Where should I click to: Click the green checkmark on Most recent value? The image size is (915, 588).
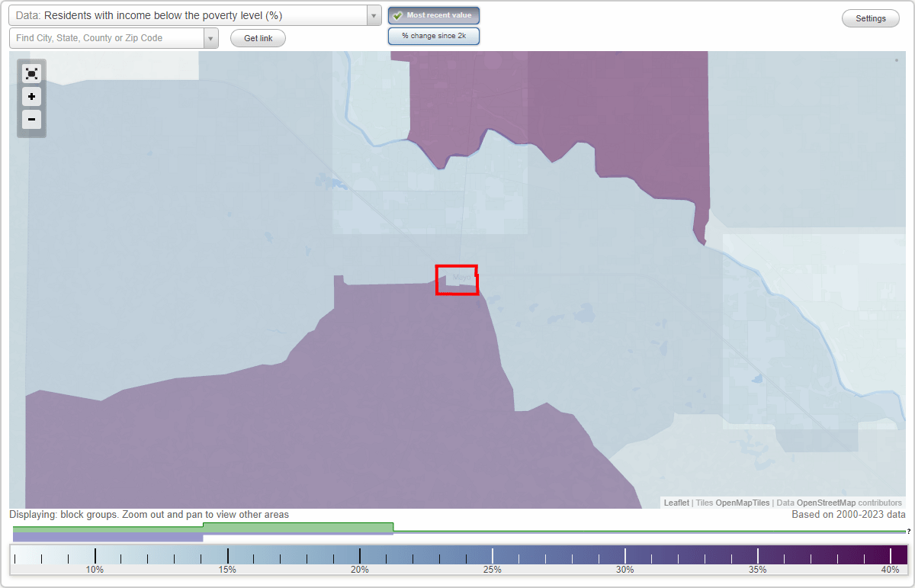(x=398, y=14)
